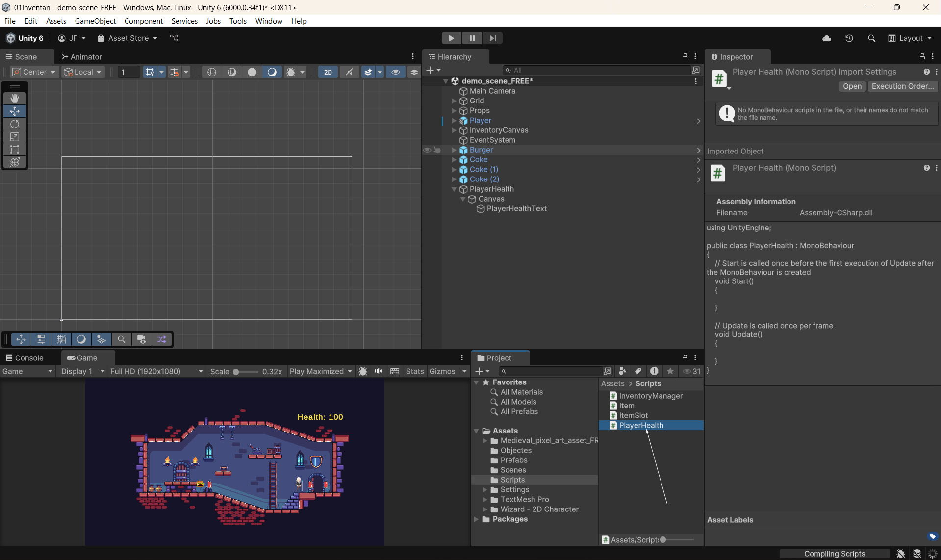Adjust the Game view Scale slider
The image size is (941, 560).
point(236,372)
